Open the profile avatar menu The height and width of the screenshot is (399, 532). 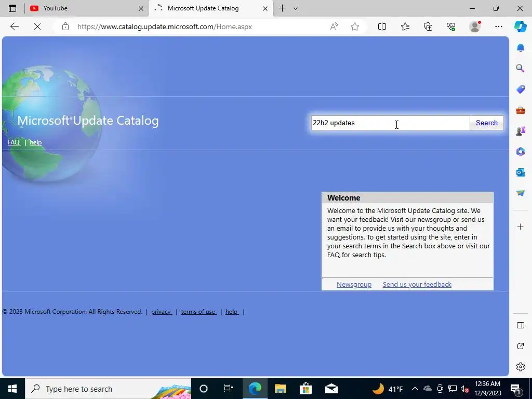point(475,26)
